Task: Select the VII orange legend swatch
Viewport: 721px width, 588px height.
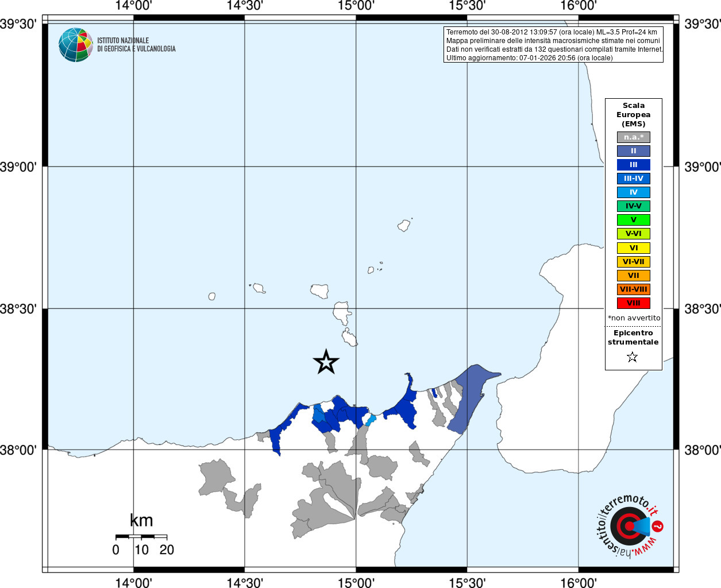Action: pos(634,276)
